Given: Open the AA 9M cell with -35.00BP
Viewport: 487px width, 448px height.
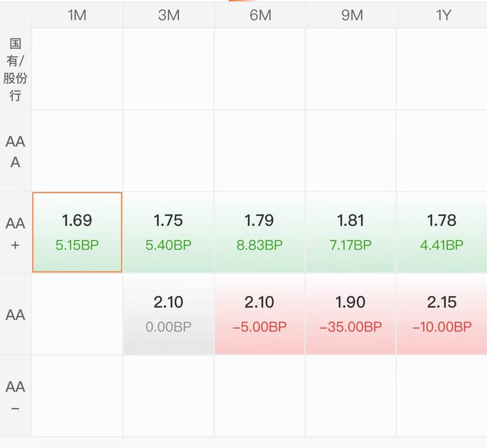Looking at the screenshot, I should coord(351,314).
